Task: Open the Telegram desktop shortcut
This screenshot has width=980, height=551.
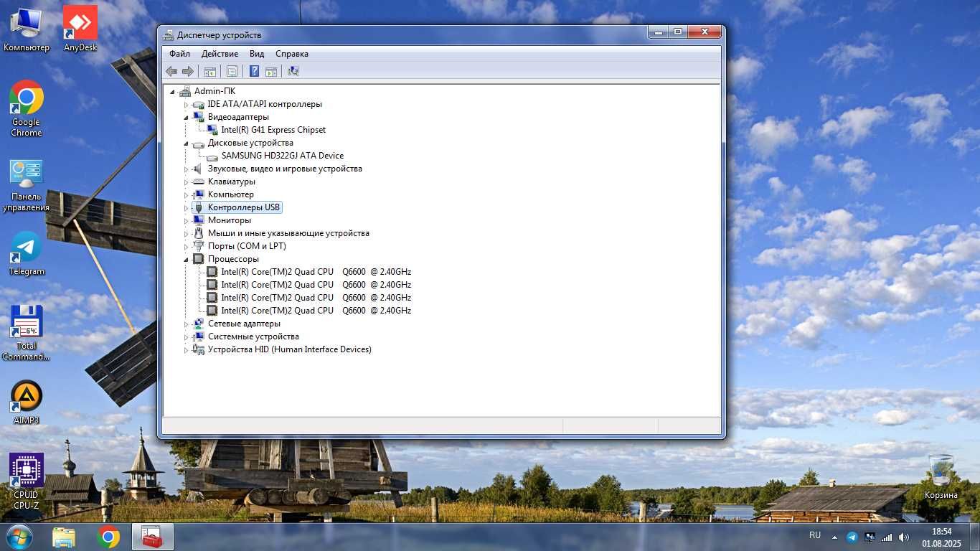Action: [27, 253]
